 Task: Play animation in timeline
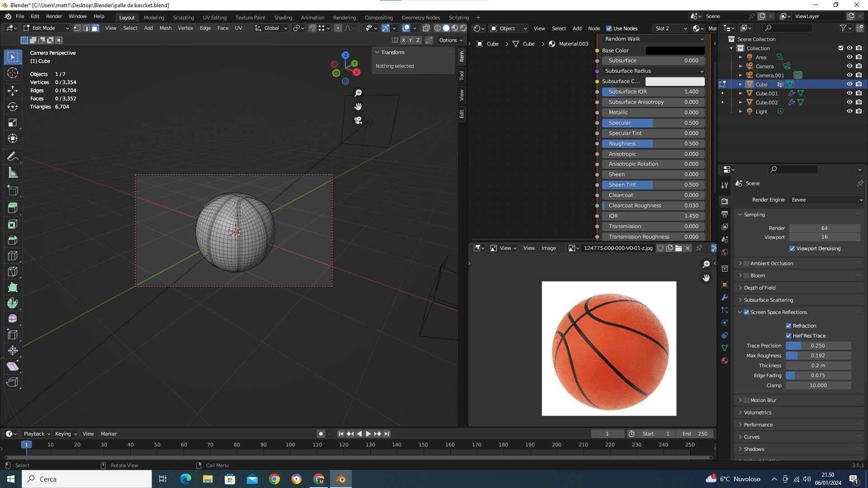368,434
